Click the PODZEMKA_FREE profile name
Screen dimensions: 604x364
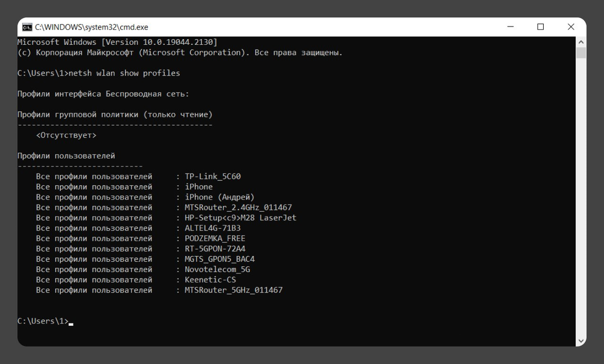(215, 238)
